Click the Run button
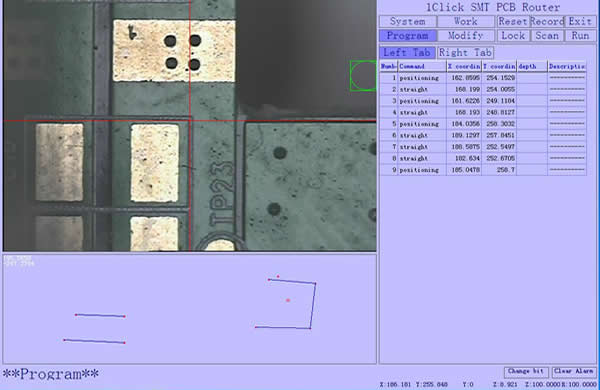 (x=580, y=36)
